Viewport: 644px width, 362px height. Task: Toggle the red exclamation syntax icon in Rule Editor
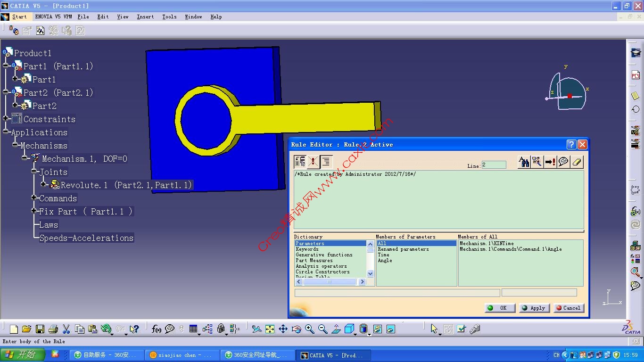313,162
